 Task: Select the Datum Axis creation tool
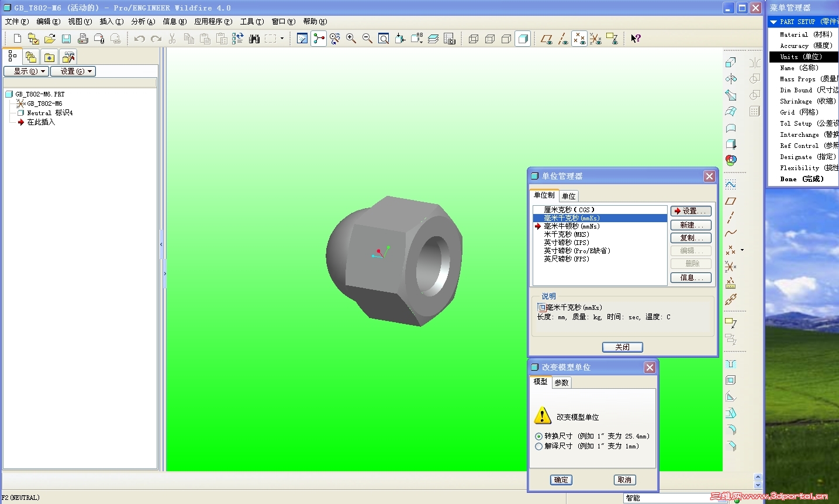click(731, 217)
